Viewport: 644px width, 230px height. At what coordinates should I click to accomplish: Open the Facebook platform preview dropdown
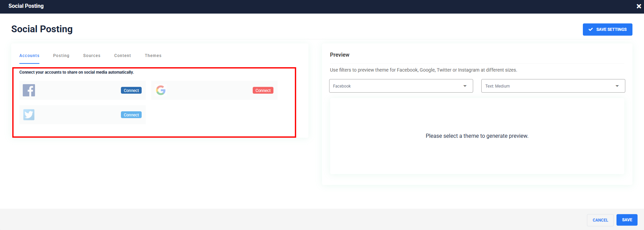pyautogui.click(x=401, y=86)
